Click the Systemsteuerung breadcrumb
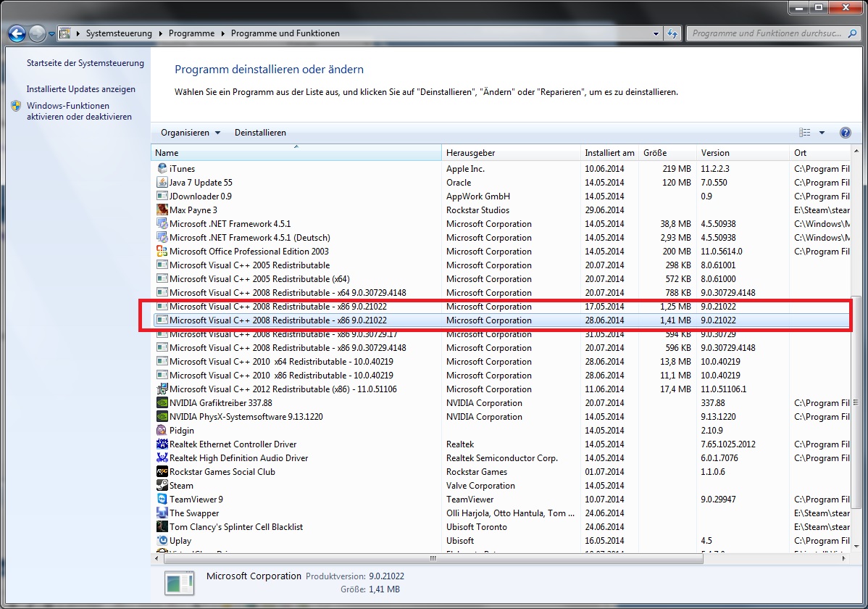This screenshot has width=868, height=609. coord(119,33)
